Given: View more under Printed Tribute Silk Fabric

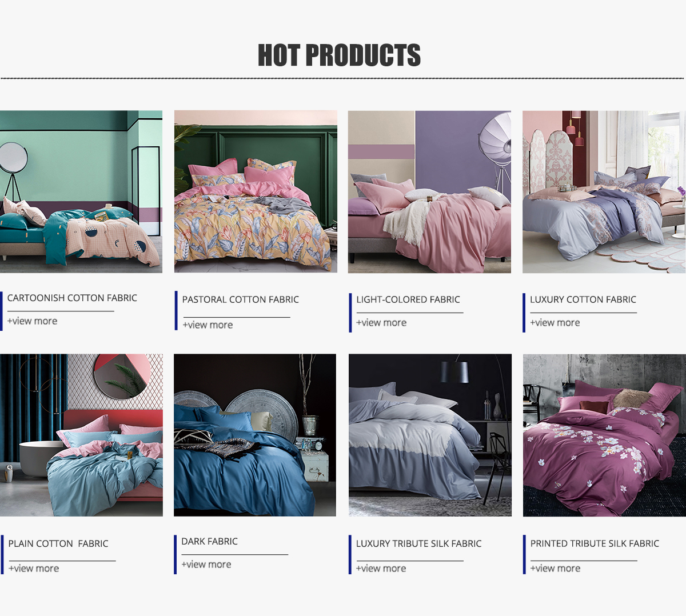Looking at the screenshot, I should click(x=555, y=569).
